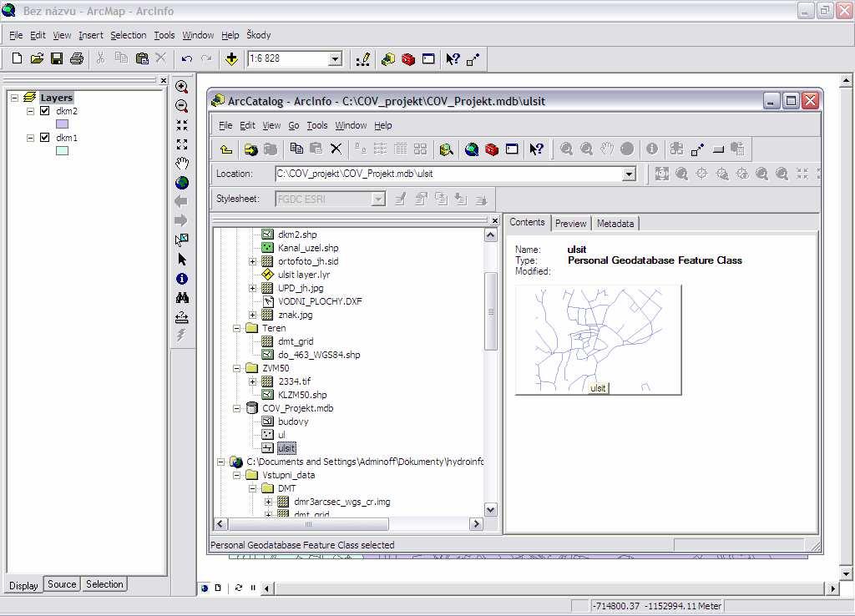Collapse the Teren folder in catalog tree
This screenshot has height=616, width=855.
pyautogui.click(x=236, y=328)
